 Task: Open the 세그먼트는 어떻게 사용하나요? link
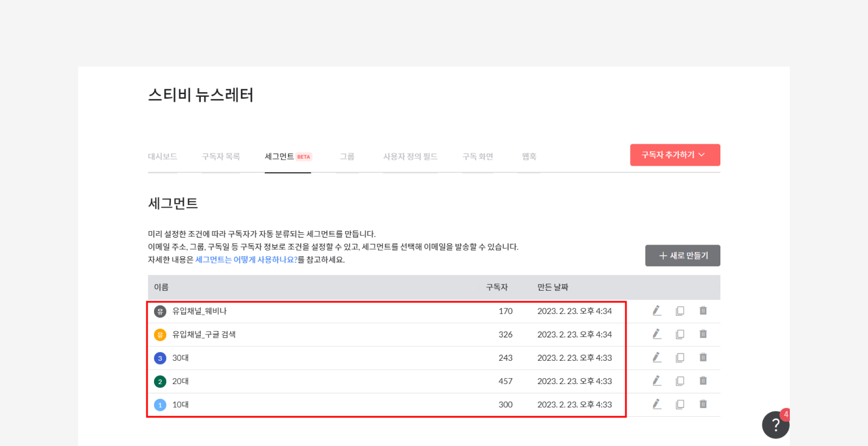pyautogui.click(x=246, y=260)
